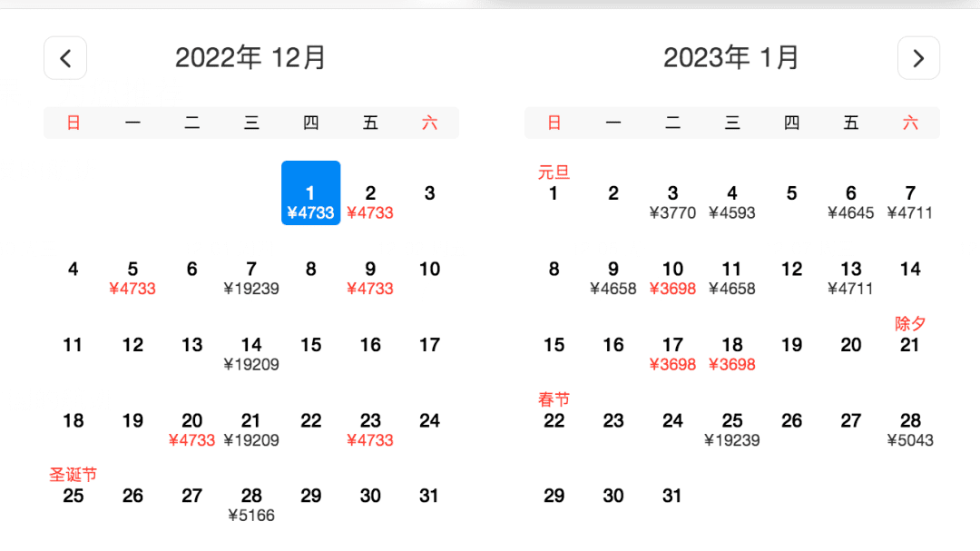Screen dimensions: 980x551
Task: Click December 9 with ¥4733 fare
Action: pos(370,277)
